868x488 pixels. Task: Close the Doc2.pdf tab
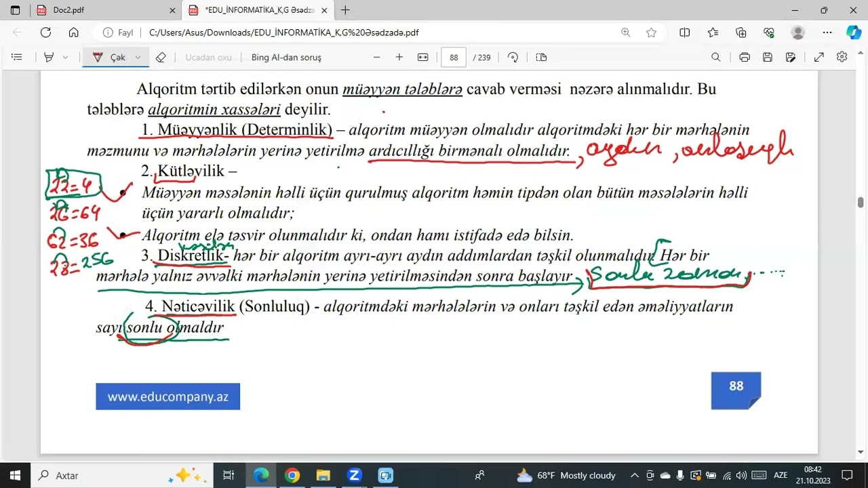[x=172, y=10]
